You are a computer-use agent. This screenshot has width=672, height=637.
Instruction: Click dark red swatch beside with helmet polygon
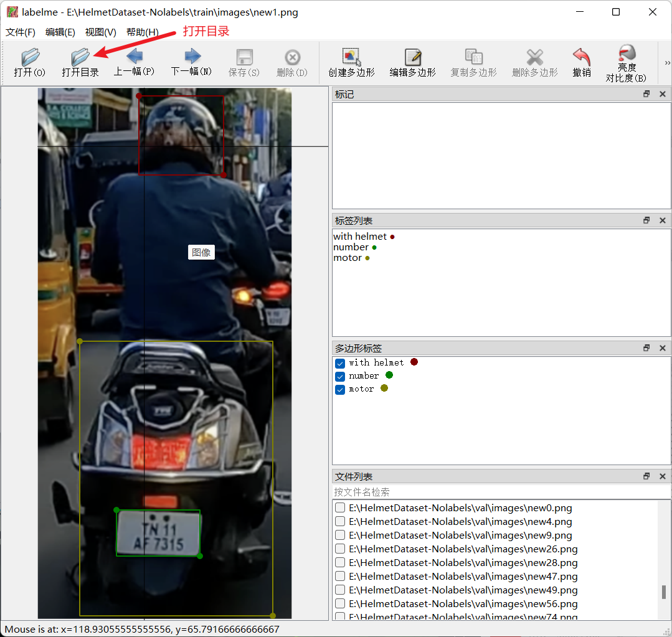click(x=414, y=362)
